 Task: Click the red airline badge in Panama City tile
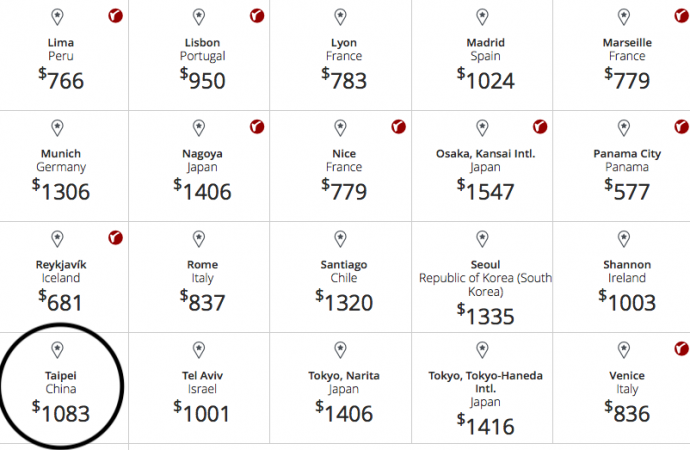(x=681, y=127)
